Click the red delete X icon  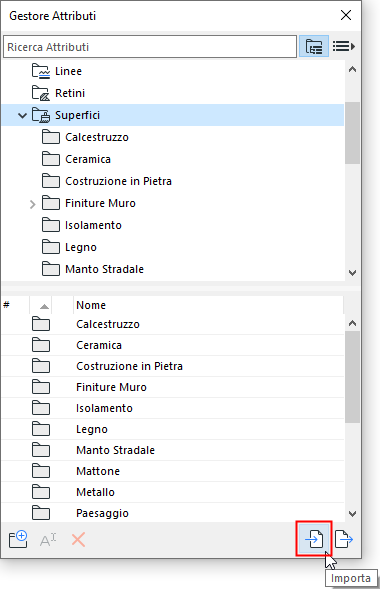click(x=78, y=540)
